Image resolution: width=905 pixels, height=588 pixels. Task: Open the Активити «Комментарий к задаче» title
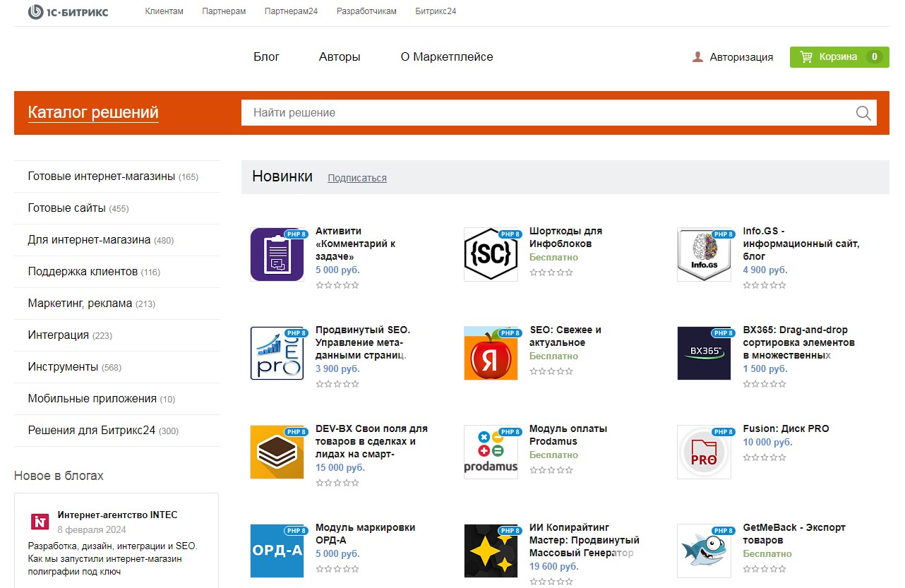(356, 244)
